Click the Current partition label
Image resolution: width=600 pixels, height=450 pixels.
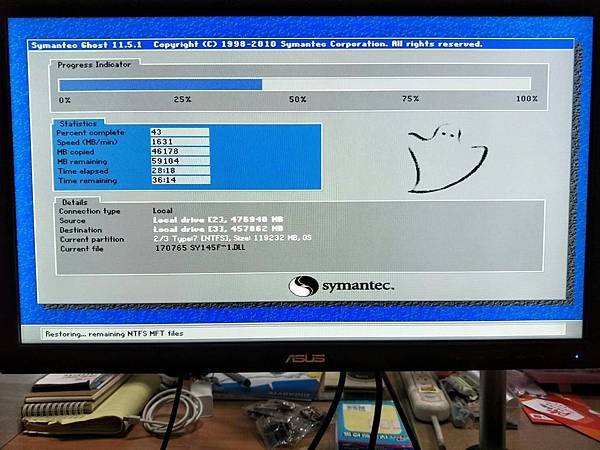click(x=92, y=240)
